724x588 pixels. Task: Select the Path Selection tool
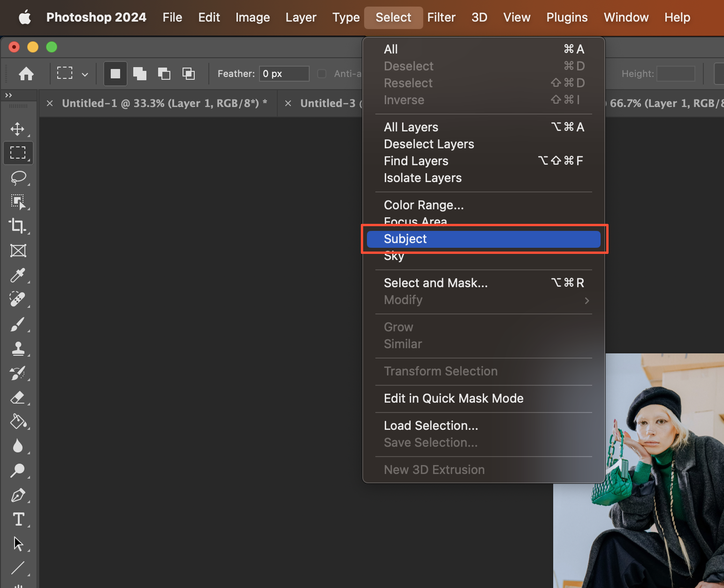tap(18, 543)
